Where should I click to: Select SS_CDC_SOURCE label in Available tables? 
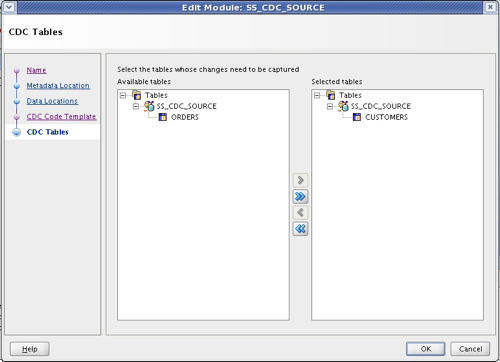pyautogui.click(x=187, y=106)
